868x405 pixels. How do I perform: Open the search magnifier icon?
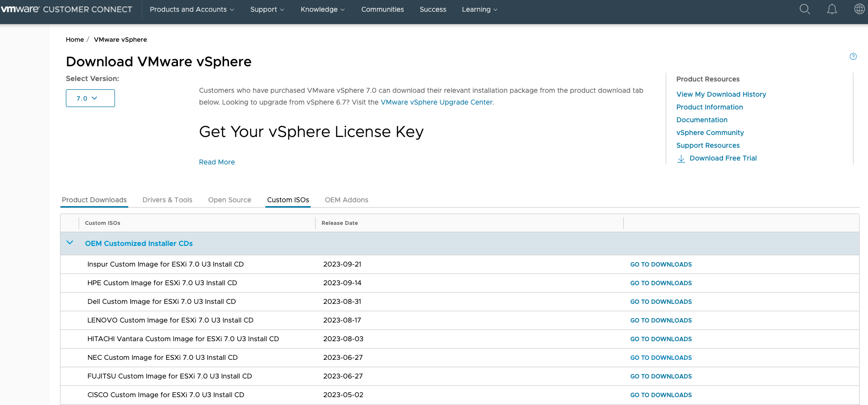click(x=805, y=9)
